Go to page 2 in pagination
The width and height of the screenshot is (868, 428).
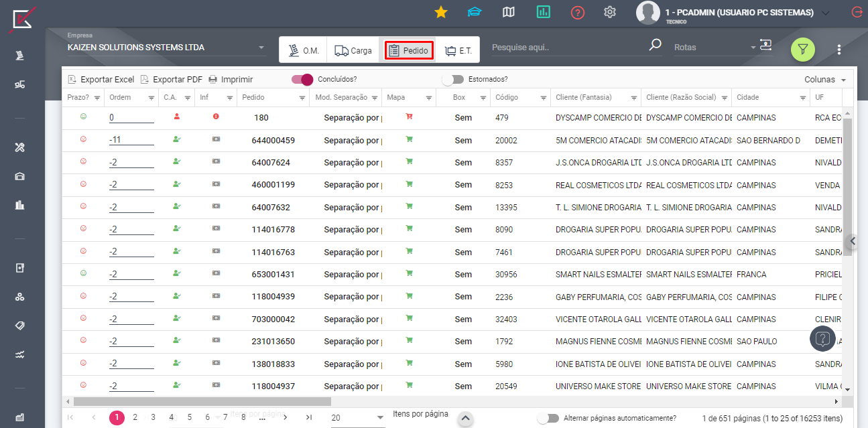click(135, 417)
